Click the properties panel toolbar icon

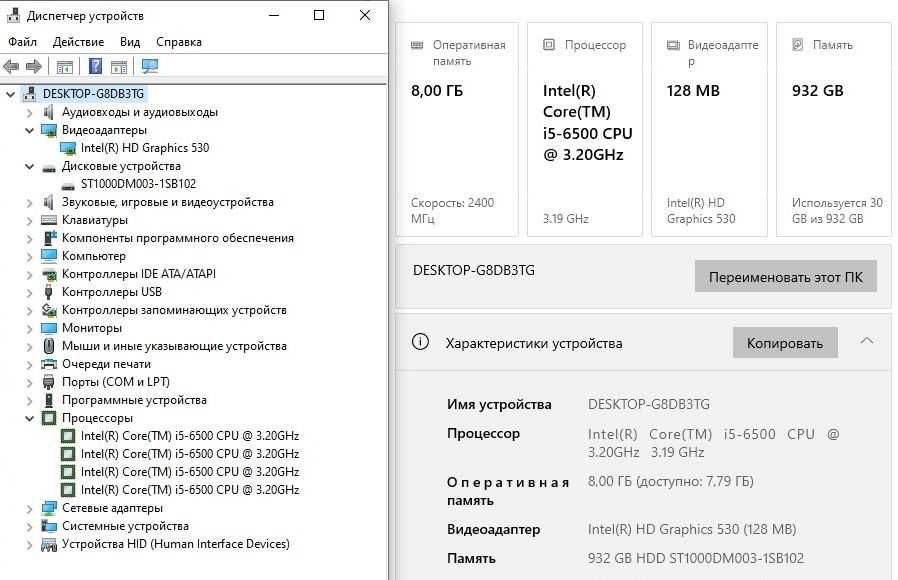point(65,66)
